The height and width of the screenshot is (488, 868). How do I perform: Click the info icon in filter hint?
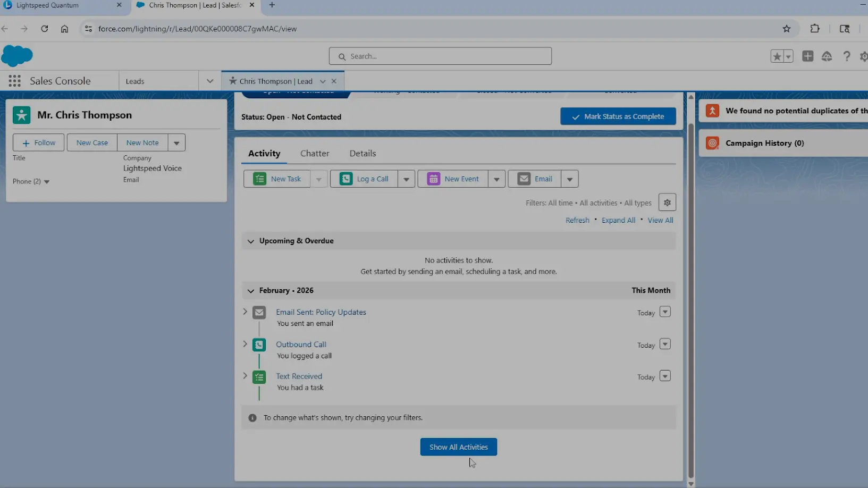tap(252, 418)
